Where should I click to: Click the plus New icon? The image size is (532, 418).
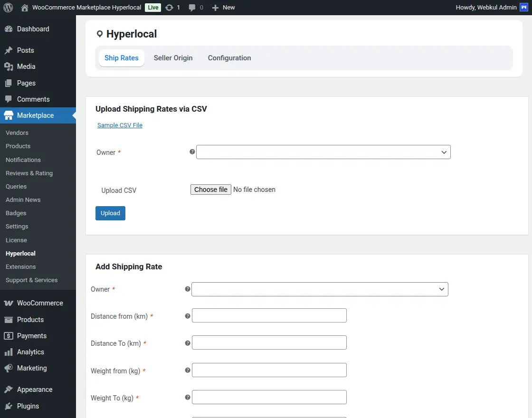pos(215,8)
